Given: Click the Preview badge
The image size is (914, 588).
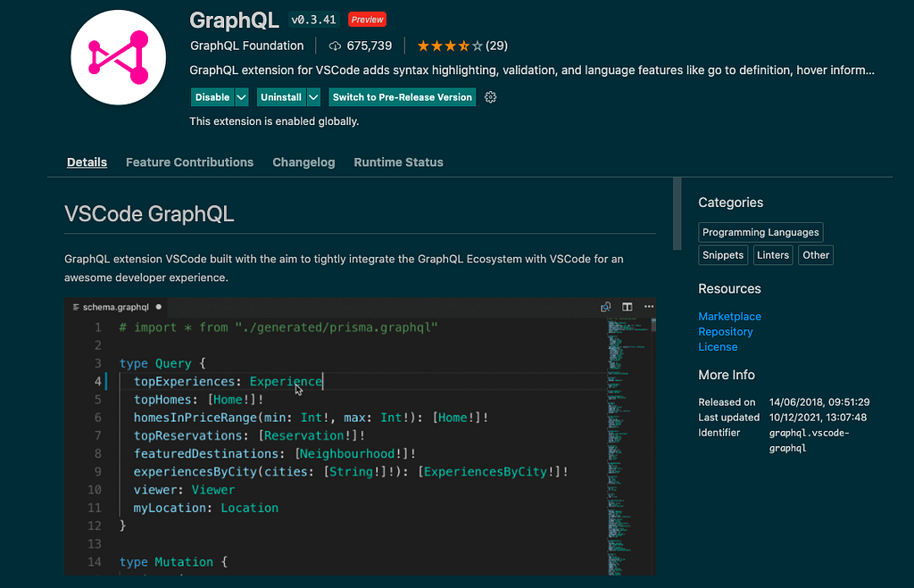Looking at the screenshot, I should 367,20.
